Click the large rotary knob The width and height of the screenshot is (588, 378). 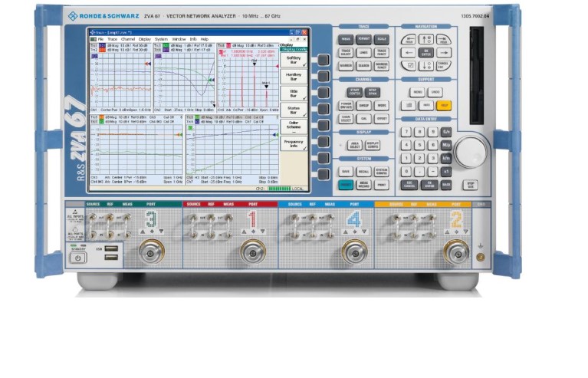pyautogui.click(x=469, y=153)
